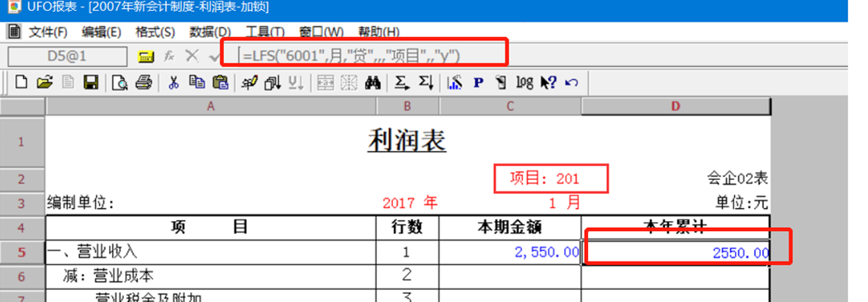This screenshot has width=868, height=302.
Task: Select row 5 header
Action: (x=22, y=252)
